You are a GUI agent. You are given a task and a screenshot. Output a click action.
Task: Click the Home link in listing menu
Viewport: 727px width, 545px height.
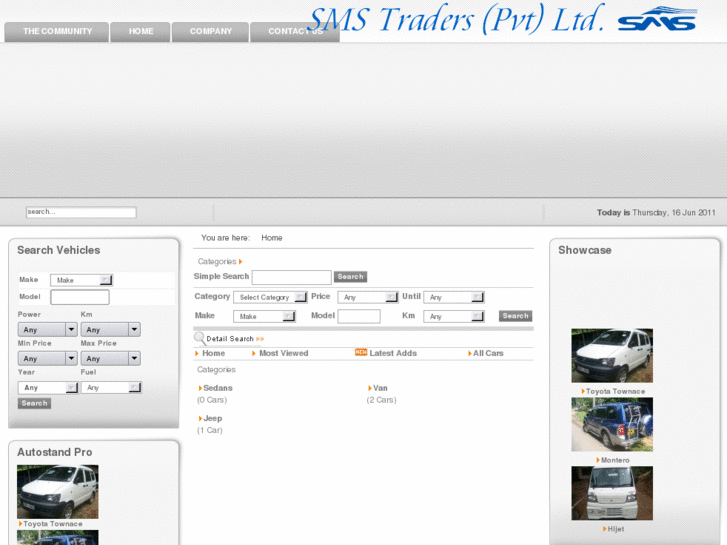coord(213,353)
